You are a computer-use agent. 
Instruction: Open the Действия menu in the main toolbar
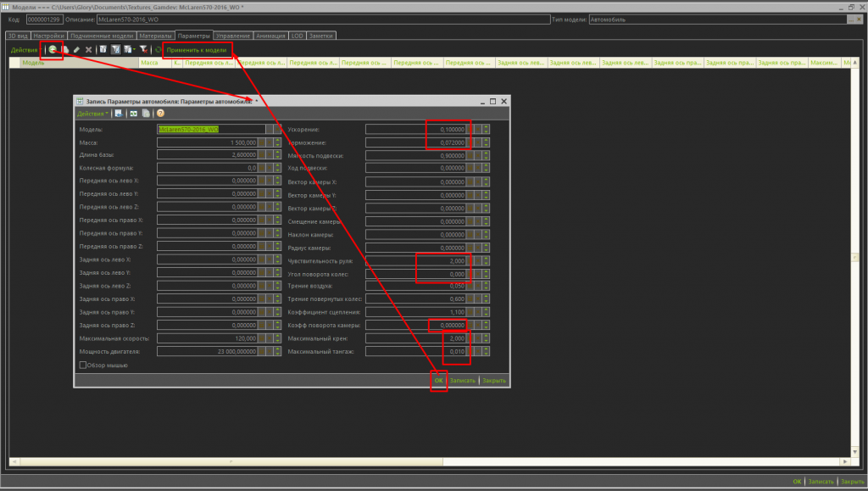25,50
